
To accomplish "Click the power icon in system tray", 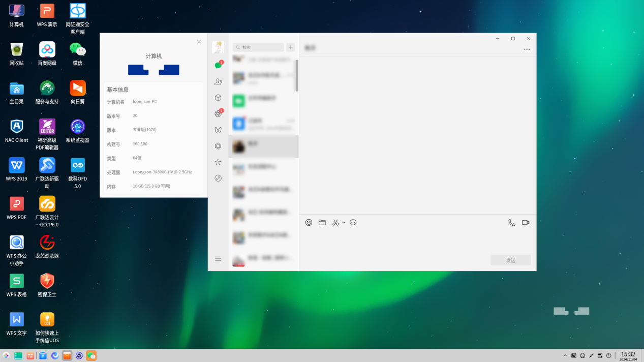I will click(608, 356).
